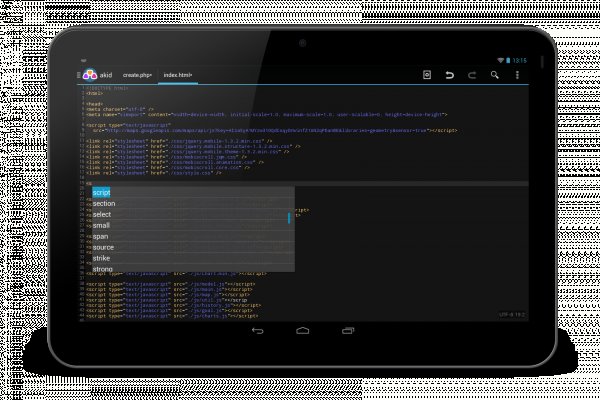Viewport: 600px width, 400px height.
Task: Open the three-dot overflow menu
Action: pos(516,75)
